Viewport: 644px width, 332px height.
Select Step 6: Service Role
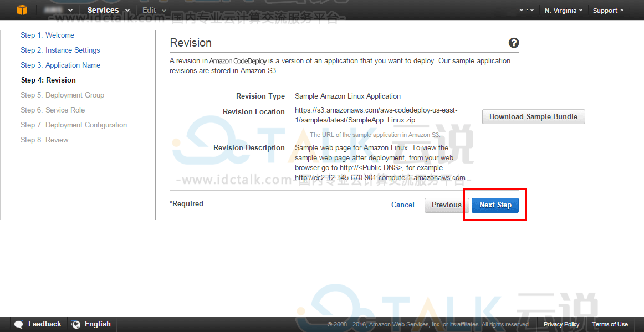(53, 110)
